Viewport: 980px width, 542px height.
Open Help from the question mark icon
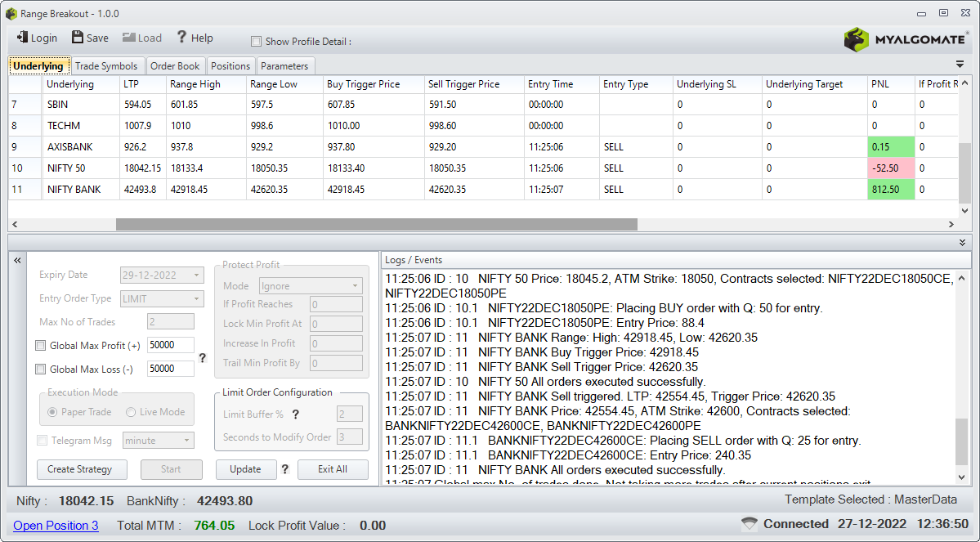pos(182,38)
